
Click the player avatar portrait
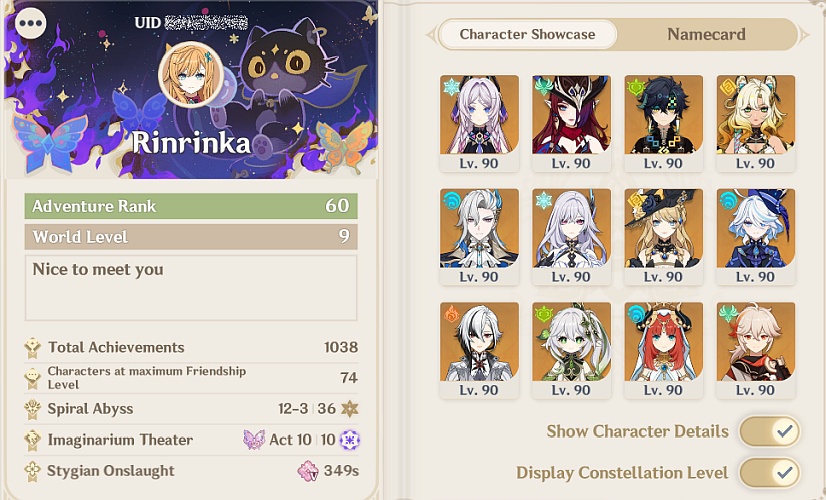coord(191,75)
